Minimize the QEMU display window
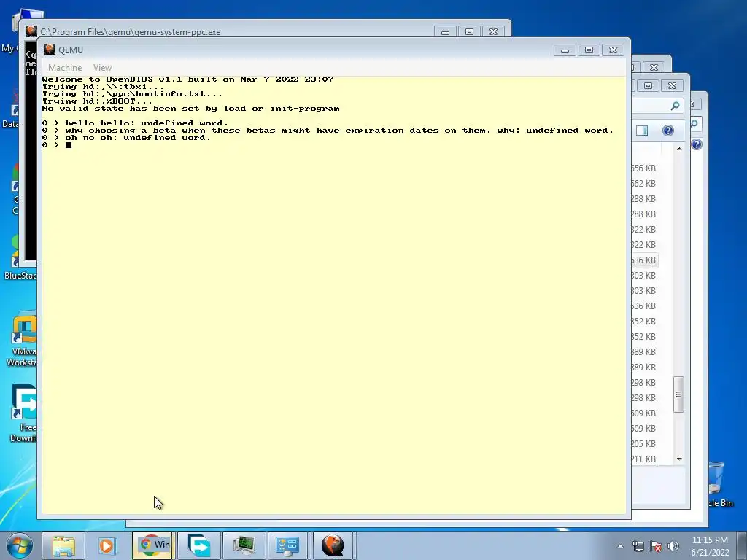This screenshot has width=747, height=560. (565, 50)
